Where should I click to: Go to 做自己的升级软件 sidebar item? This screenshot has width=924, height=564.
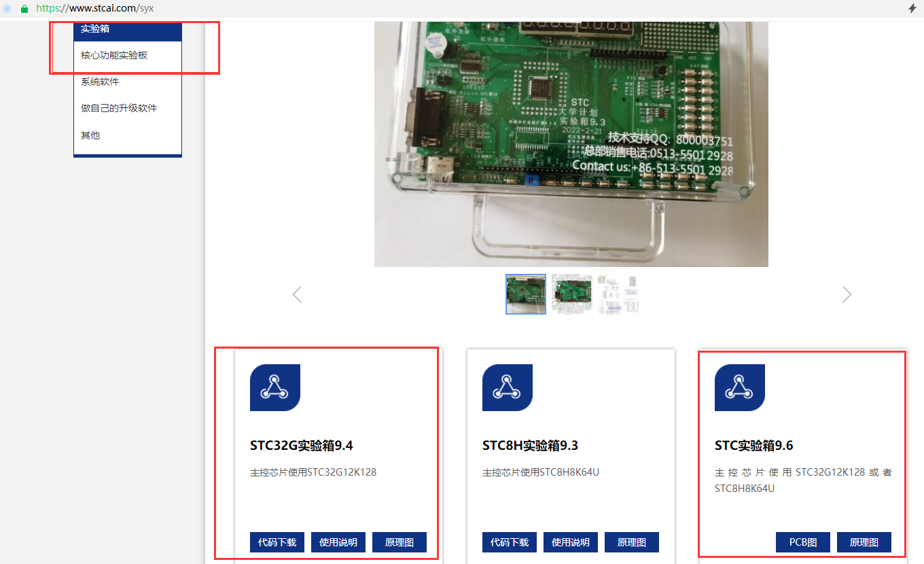coord(128,108)
